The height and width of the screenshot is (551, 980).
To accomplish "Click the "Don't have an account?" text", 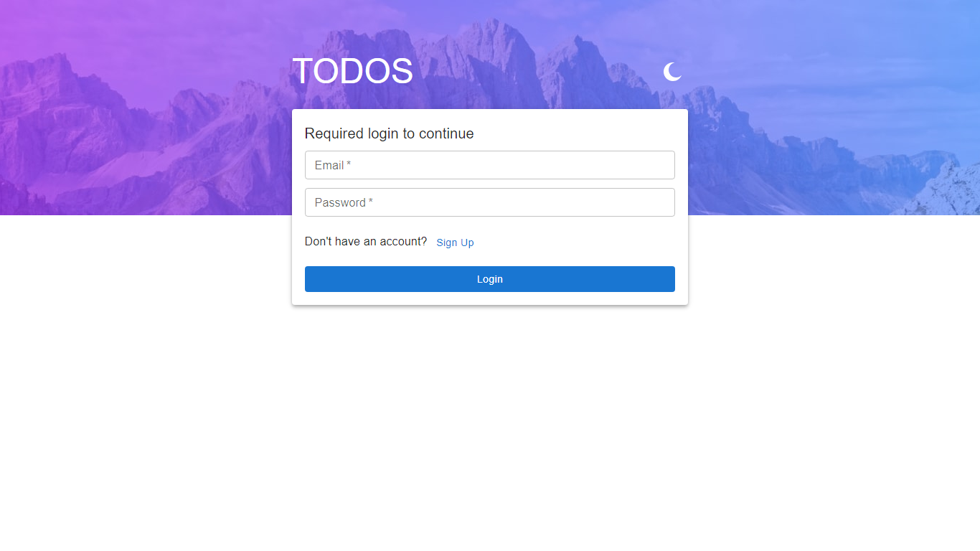I will click(x=366, y=241).
